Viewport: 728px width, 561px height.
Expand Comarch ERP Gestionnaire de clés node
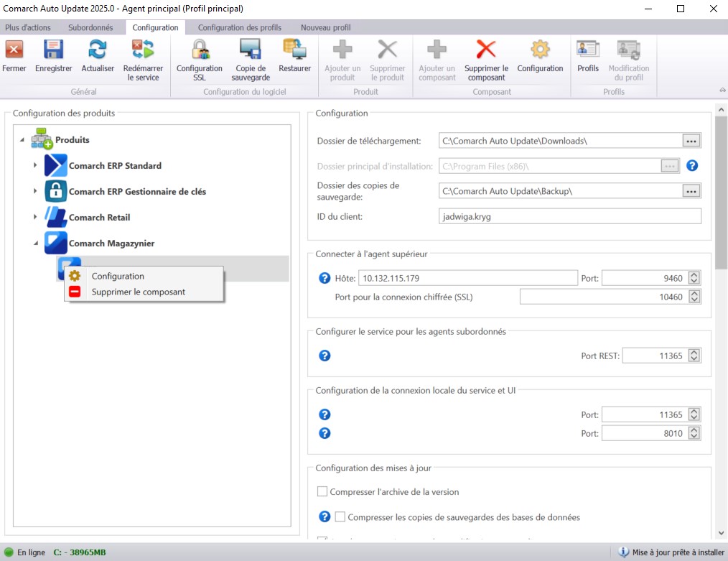[x=35, y=191]
